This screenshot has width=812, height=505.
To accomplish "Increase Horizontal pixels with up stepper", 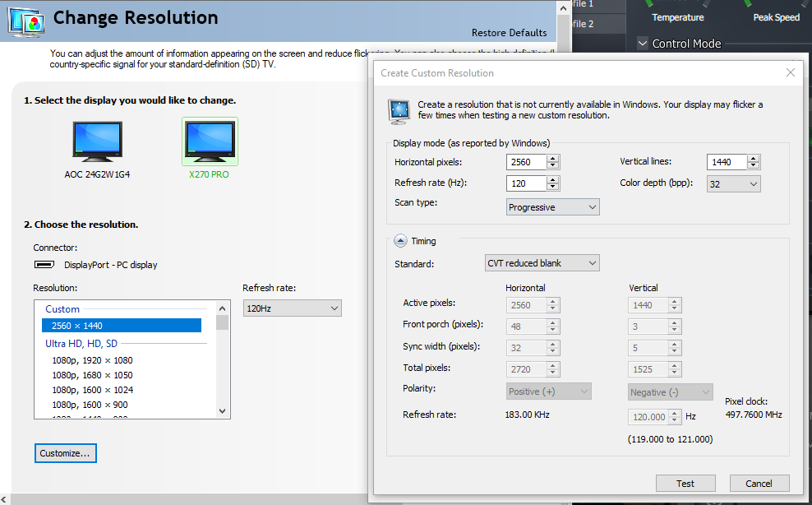I will click(x=553, y=158).
